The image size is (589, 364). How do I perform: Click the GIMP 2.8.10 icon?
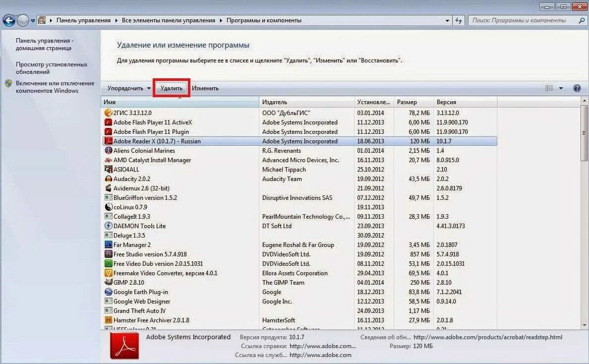(x=108, y=282)
